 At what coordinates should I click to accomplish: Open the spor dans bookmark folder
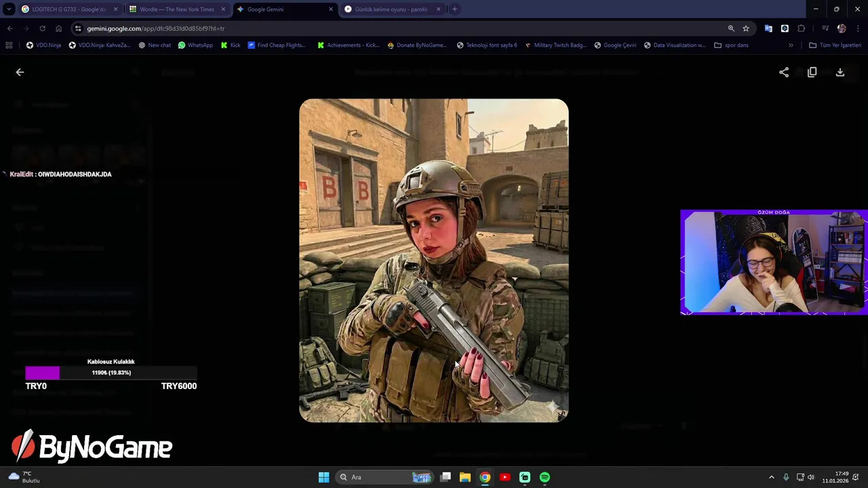click(x=732, y=45)
